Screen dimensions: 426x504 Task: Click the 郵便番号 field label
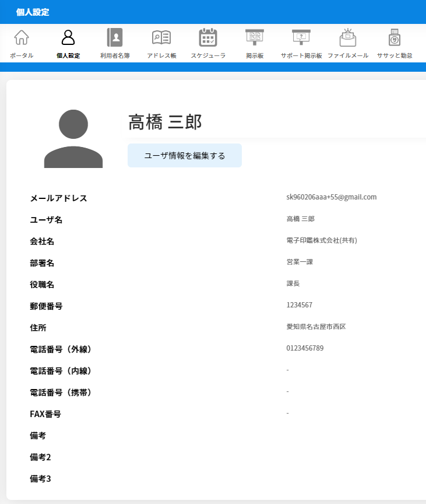tap(46, 306)
